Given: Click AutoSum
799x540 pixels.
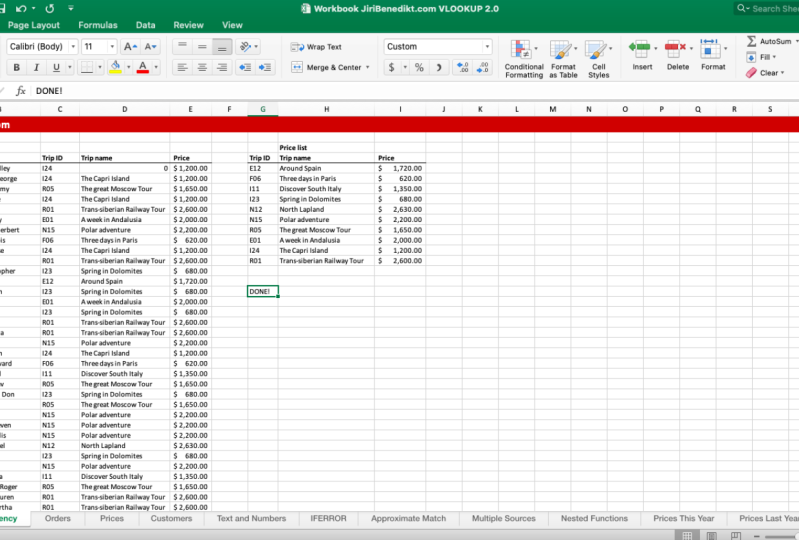Looking at the screenshot, I should 769,41.
